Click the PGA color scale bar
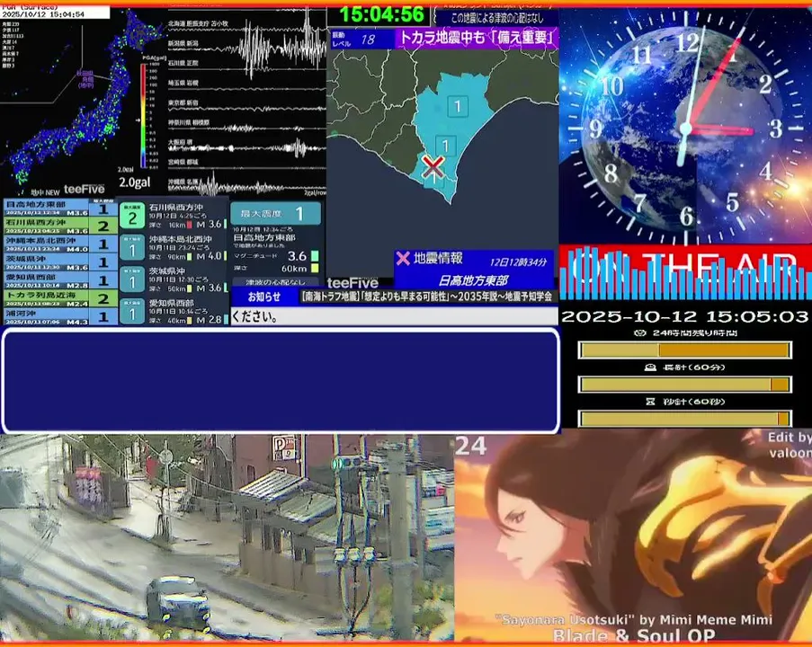Viewport: 812px width, 647px height. pos(144,115)
